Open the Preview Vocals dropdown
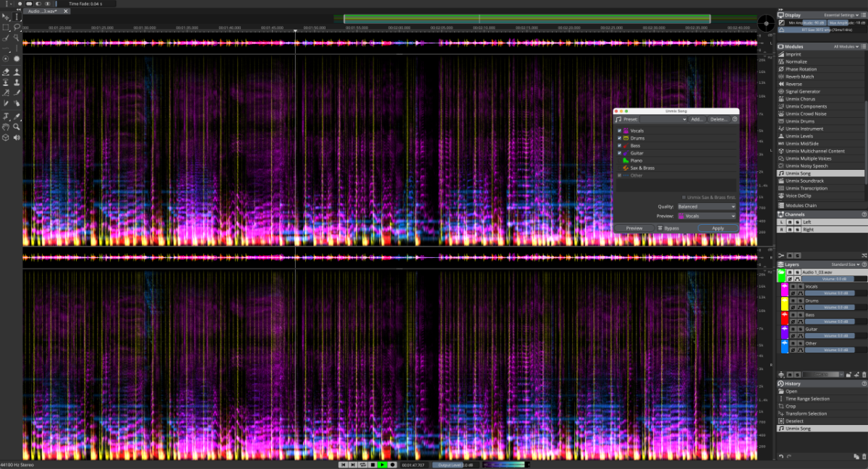The height and width of the screenshot is (469, 868). (x=707, y=216)
